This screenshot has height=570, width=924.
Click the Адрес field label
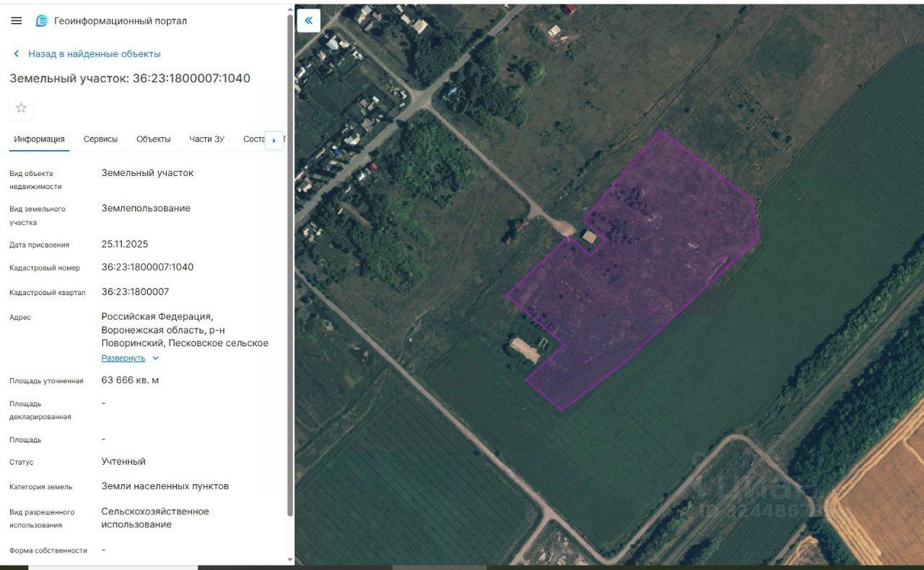pyautogui.click(x=20, y=317)
